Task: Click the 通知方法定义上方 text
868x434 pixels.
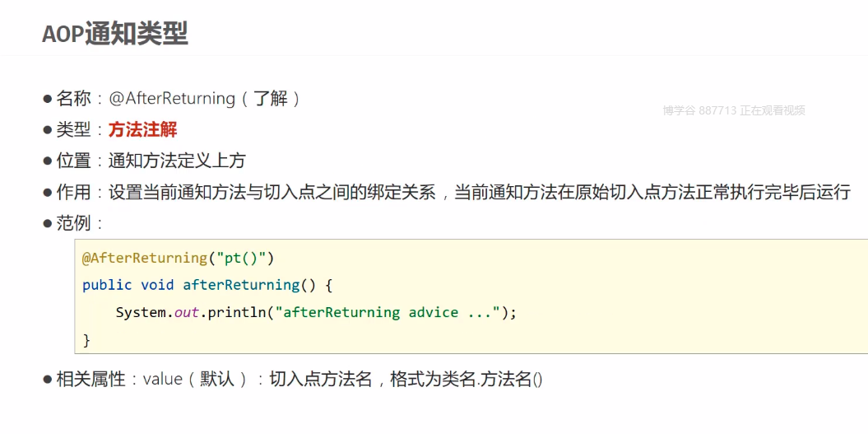Action: tap(177, 161)
